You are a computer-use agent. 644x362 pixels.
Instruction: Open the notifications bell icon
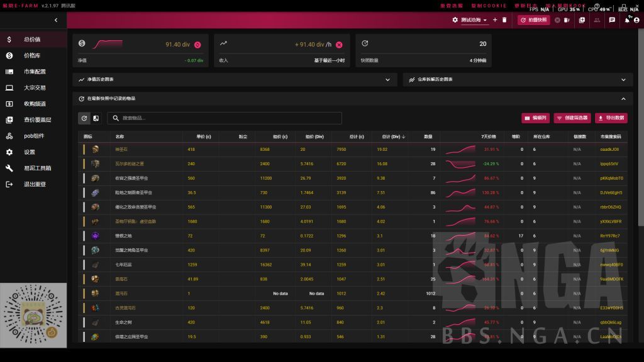click(x=627, y=20)
